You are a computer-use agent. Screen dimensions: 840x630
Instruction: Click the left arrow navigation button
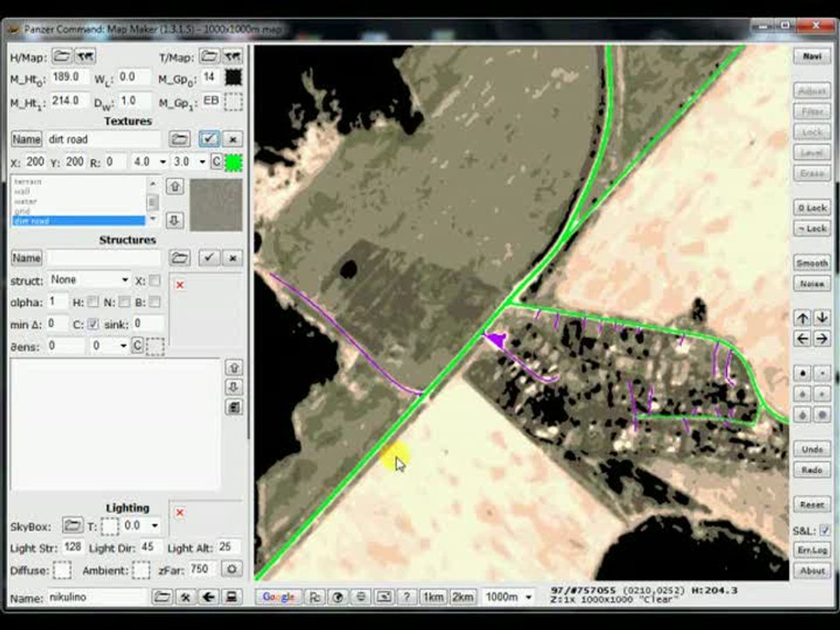(802, 339)
